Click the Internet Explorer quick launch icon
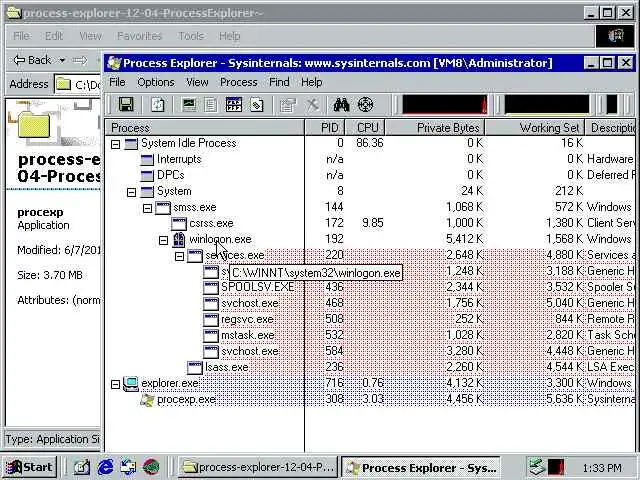640x480 pixels. [x=105, y=467]
